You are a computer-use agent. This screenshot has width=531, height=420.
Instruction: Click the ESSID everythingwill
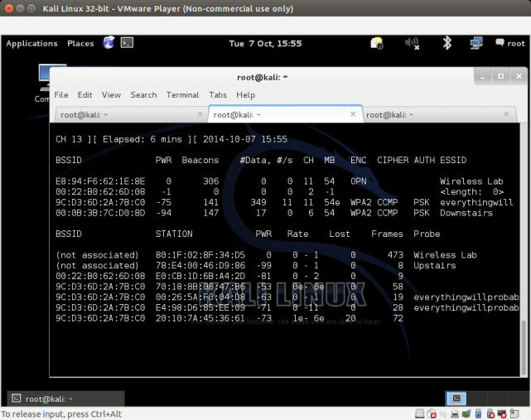[x=476, y=202]
